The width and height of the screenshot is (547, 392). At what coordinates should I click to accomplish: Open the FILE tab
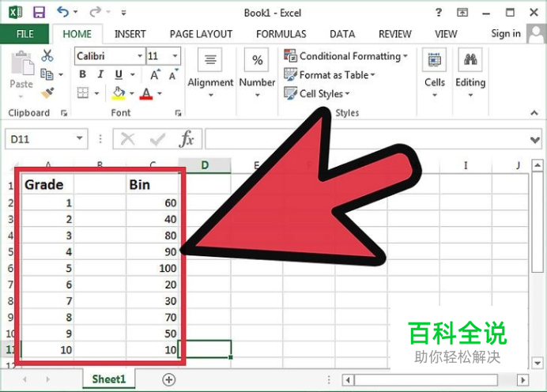pyautogui.click(x=25, y=34)
